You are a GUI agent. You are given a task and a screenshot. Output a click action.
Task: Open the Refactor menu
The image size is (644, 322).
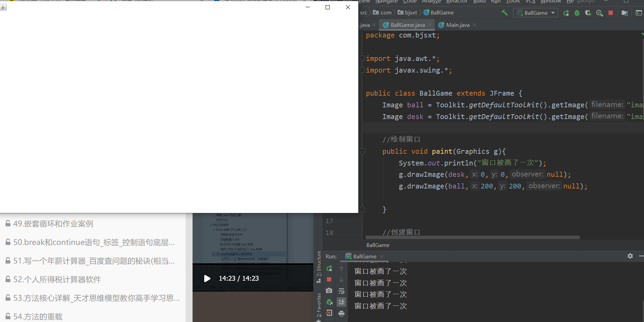pyautogui.click(x=457, y=1)
